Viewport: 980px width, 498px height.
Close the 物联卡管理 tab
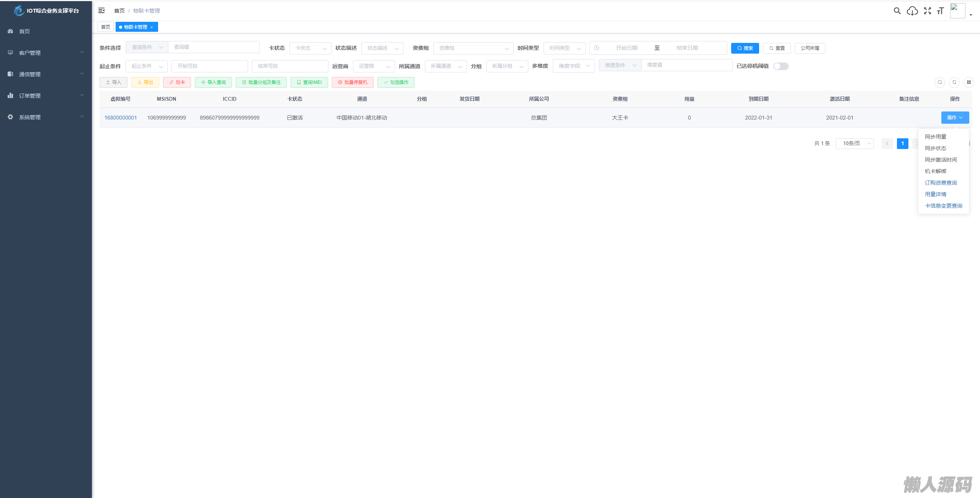click(x=152, y=27)
